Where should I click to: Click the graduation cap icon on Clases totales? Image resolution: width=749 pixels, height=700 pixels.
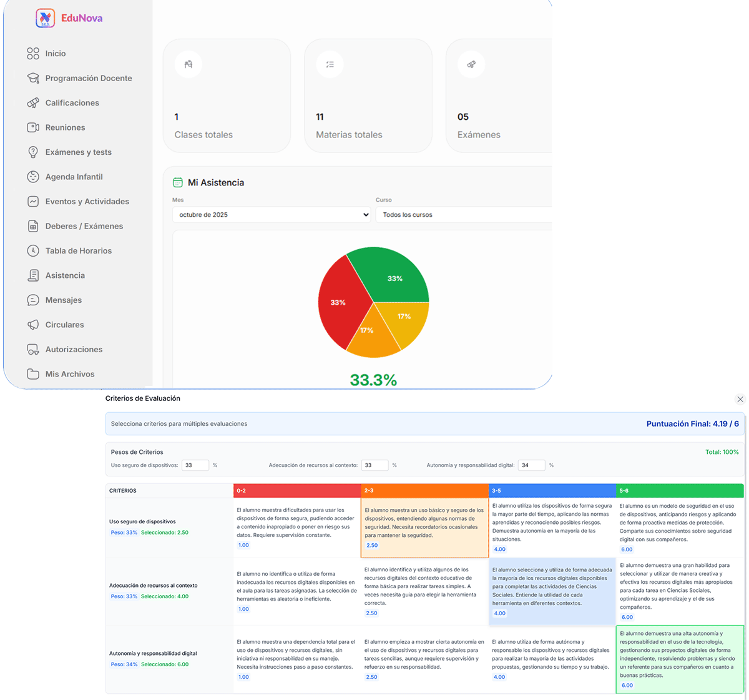(x=187, y=64)
